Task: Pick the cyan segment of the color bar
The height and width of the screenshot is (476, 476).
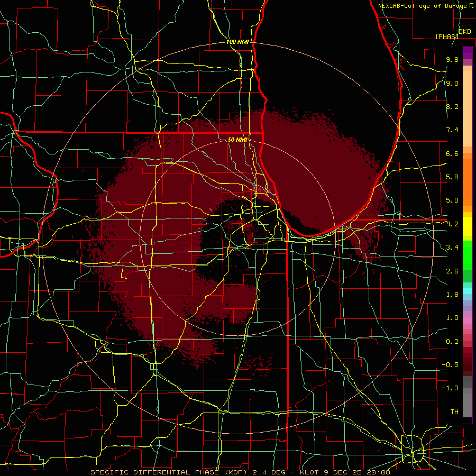Action: [x=467, y=290]
